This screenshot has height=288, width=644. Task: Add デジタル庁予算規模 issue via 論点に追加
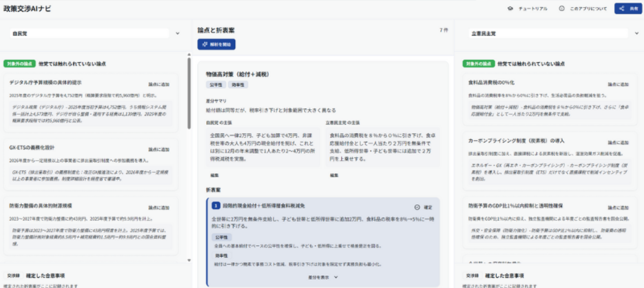159,84
